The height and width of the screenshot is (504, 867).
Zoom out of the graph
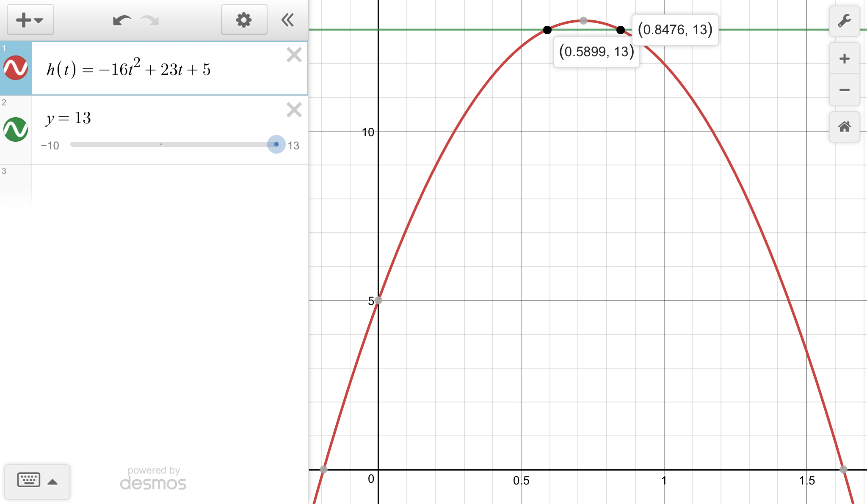(844, 90)
